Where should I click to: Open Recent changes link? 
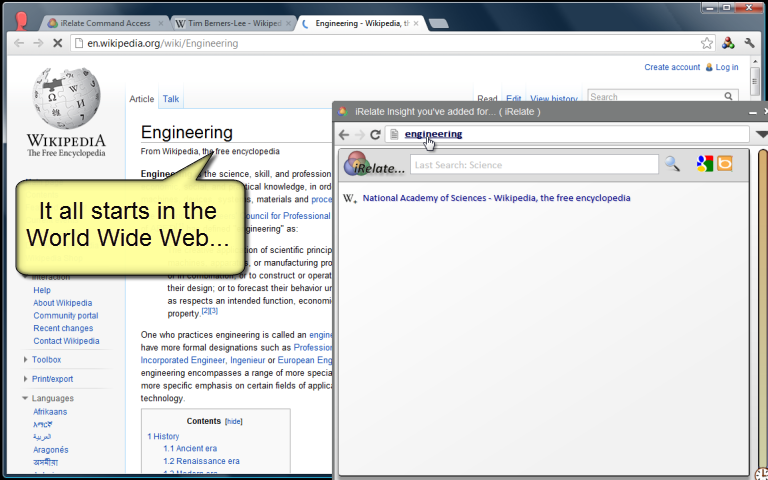tap(63, 328)
